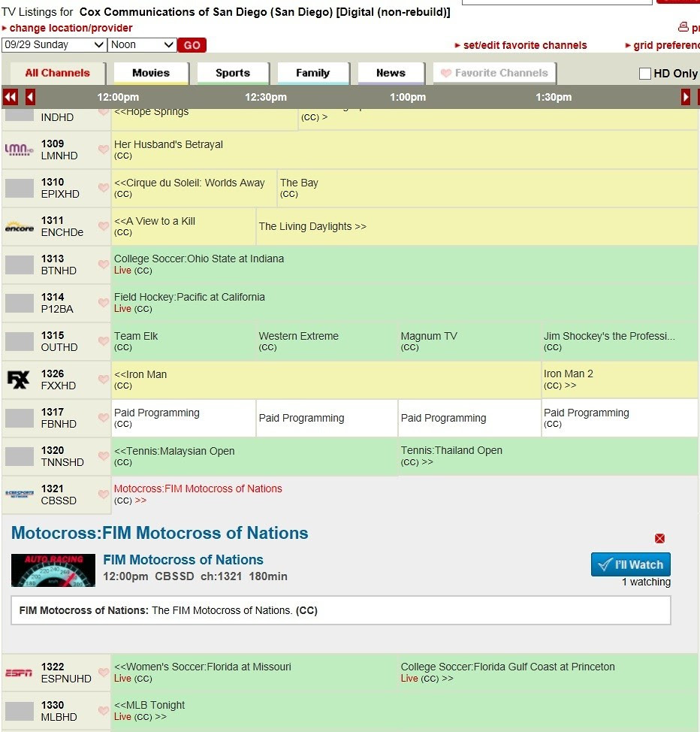Favorite channel 1326 FXXHD heart icon
Viewport: 700px width, 732px height.
tap(104, 379)
